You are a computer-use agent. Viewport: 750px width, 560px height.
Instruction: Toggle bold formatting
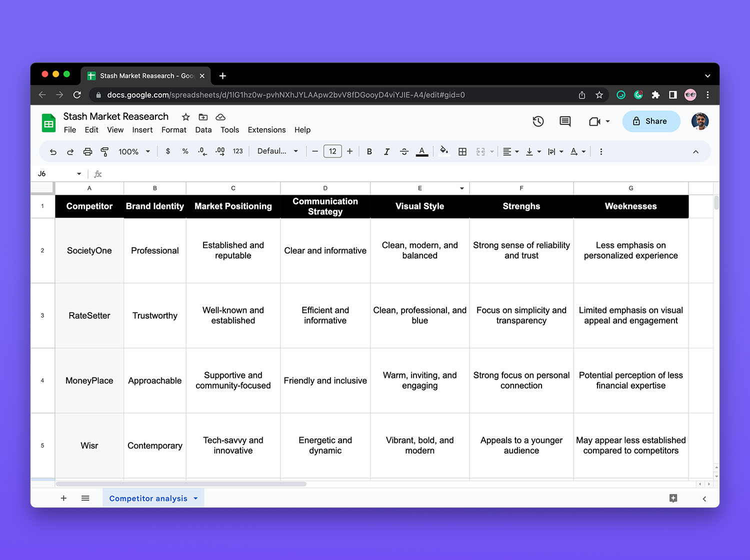369,151
